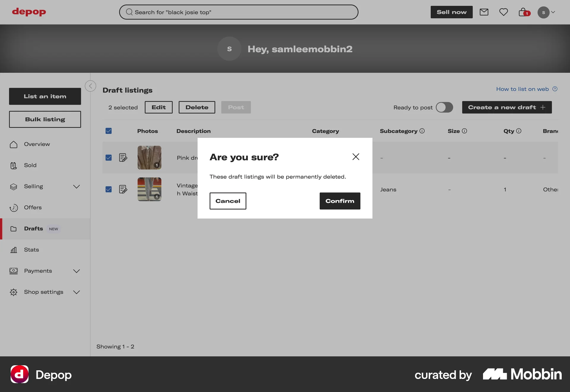
Task: Click the likes heart icon
Action: pos(503,12)
